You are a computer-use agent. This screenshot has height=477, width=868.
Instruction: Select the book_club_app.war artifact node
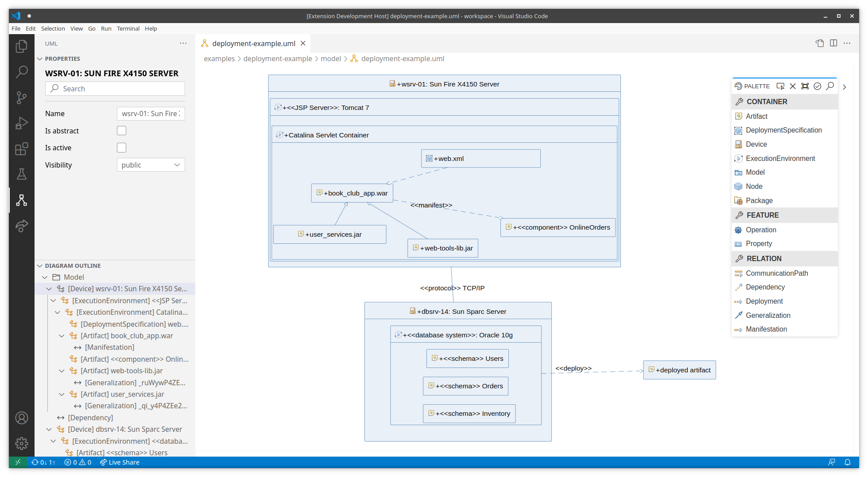(352, 193)
